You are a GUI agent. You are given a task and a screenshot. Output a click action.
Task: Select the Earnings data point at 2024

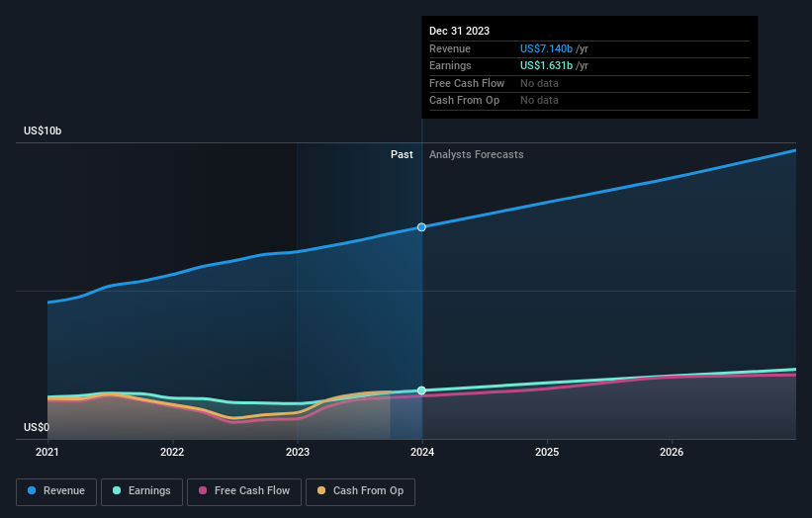tap(421, 390)
